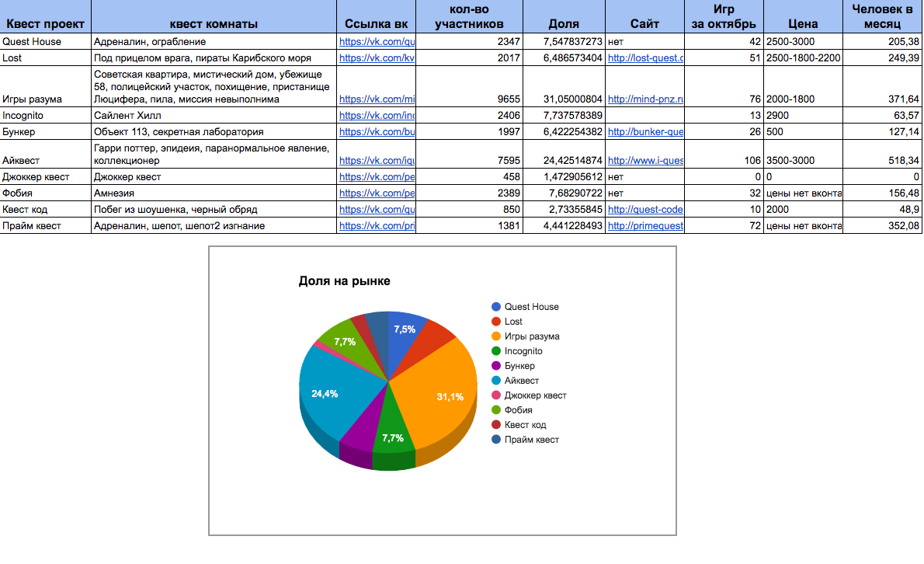Open the Фобия vk.com link
The width and height of the screenshot is (924, 564).
point(377,193)
